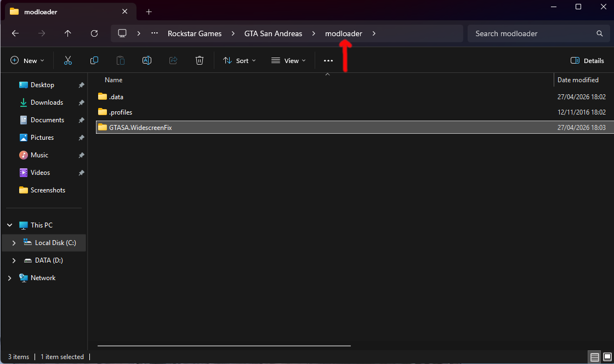Click pin icon next to Downloads
614x364 pixels.
[x=82, y=103]
